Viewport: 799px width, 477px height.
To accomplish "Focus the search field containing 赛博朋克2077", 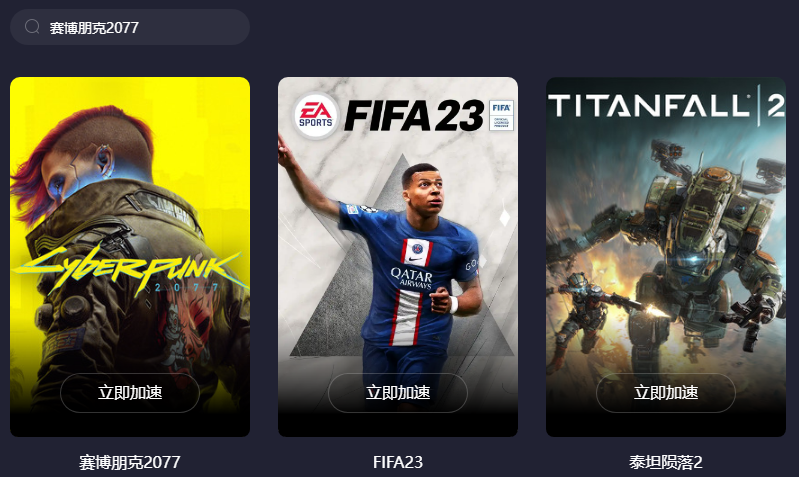I will pyautogui.click(x=130, y=27).
